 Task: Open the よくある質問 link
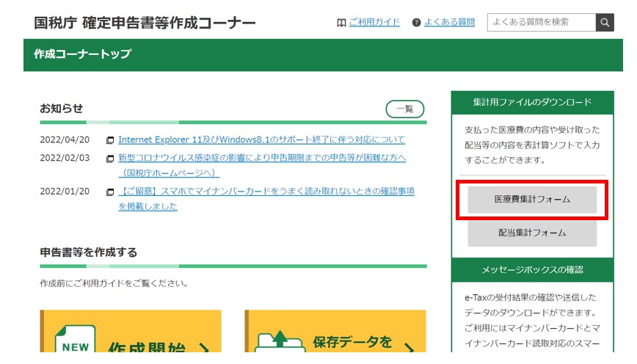pyautogui.click(x=449, y=22)
